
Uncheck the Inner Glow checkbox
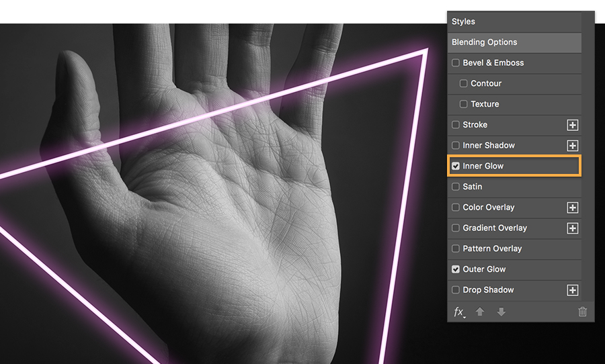coord(456,166)
